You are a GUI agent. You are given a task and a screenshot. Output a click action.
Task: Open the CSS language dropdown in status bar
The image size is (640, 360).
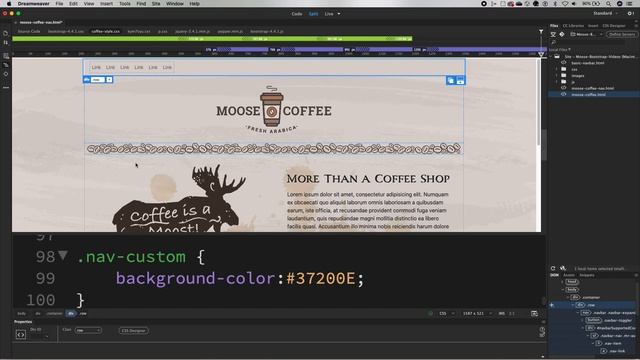click(447, 313)
